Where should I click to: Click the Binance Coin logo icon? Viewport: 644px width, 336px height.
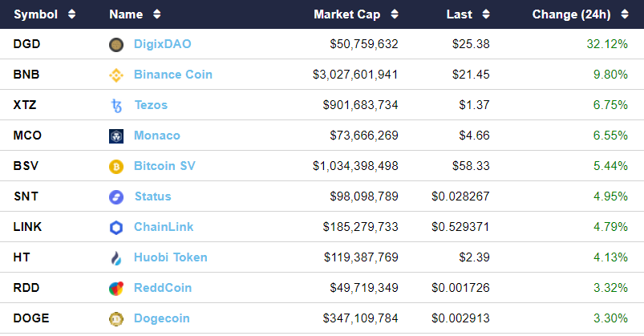(x=116, y=75)
